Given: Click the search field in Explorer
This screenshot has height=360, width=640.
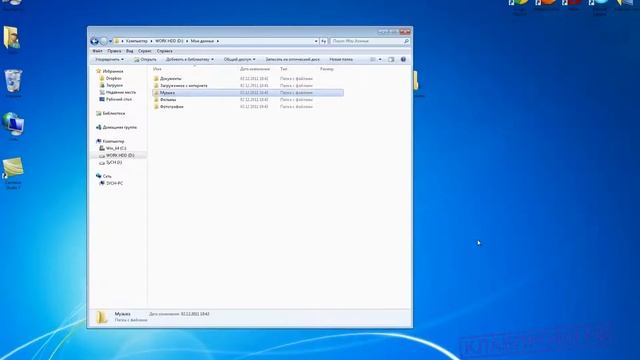Looking at the screenshot, I should pyautogui.click(x=369, y=41).
